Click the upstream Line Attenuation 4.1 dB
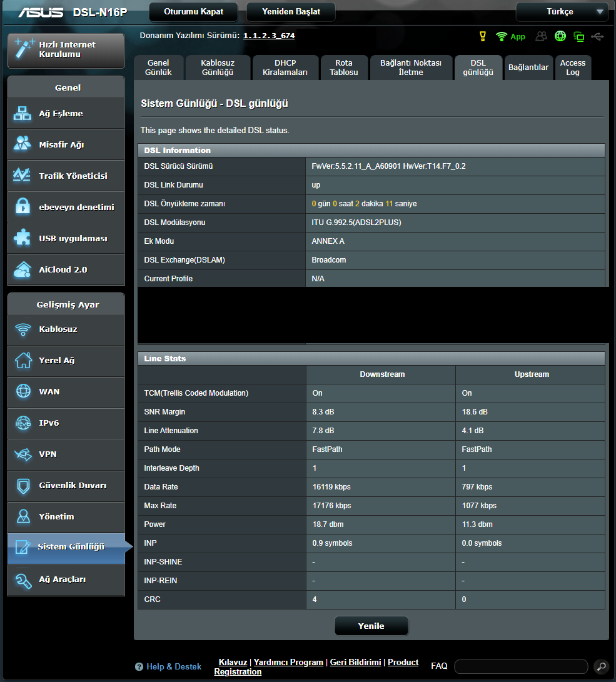 (x=472, y=431)
